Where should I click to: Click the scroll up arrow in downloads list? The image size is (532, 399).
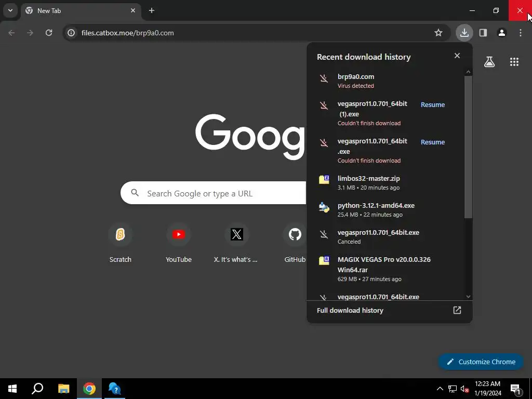click(468, 72)
